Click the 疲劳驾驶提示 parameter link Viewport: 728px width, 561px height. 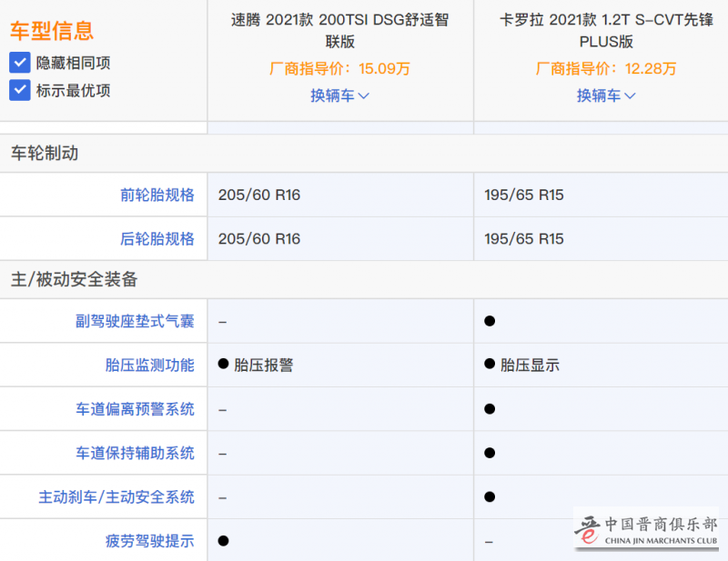pyautogui.click(x=149, y=541)
